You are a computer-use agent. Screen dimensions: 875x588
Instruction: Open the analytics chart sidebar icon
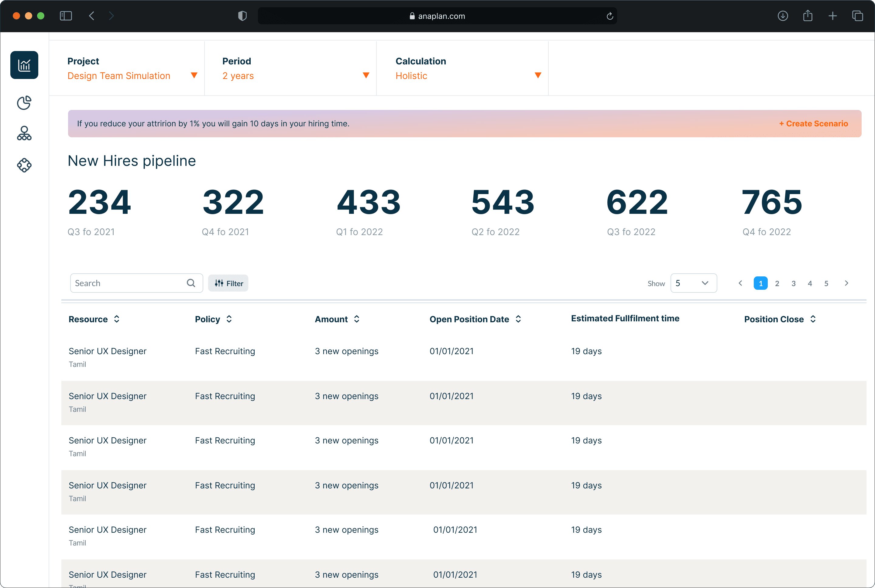tap(24, 65)
